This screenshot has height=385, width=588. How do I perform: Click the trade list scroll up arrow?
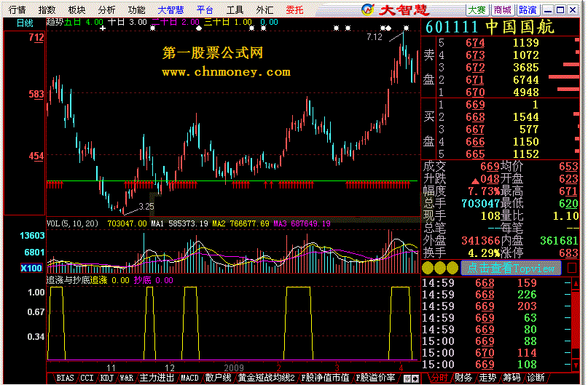(576, 284)
